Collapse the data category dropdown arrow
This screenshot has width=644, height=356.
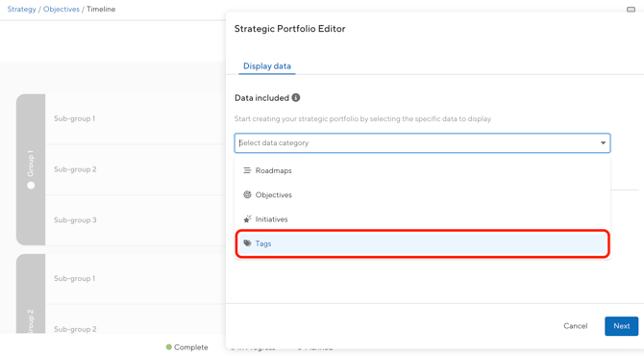click(603, 143)
